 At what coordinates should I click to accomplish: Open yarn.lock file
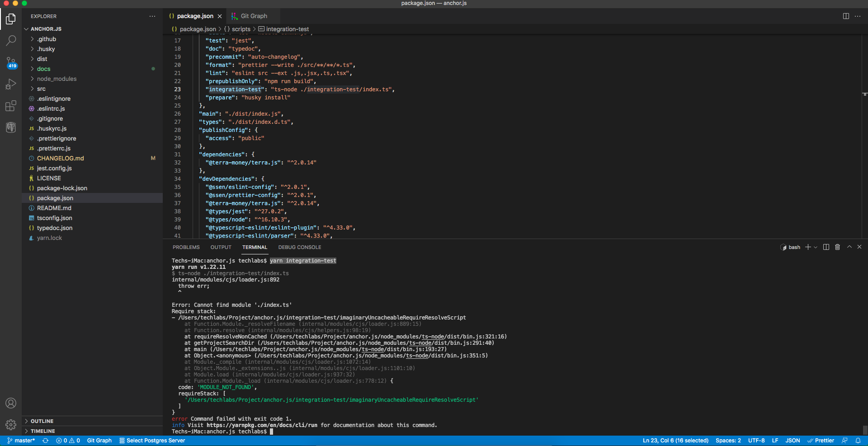[x=92, y=238]
